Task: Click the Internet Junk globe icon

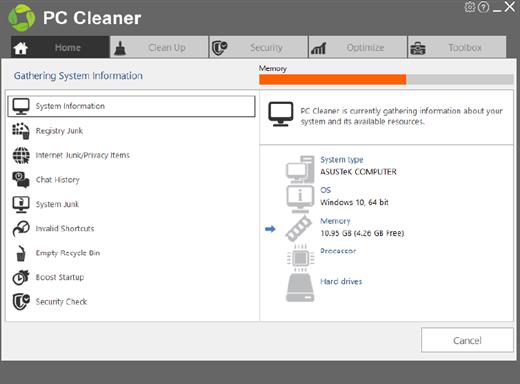Action: (21, 155)
